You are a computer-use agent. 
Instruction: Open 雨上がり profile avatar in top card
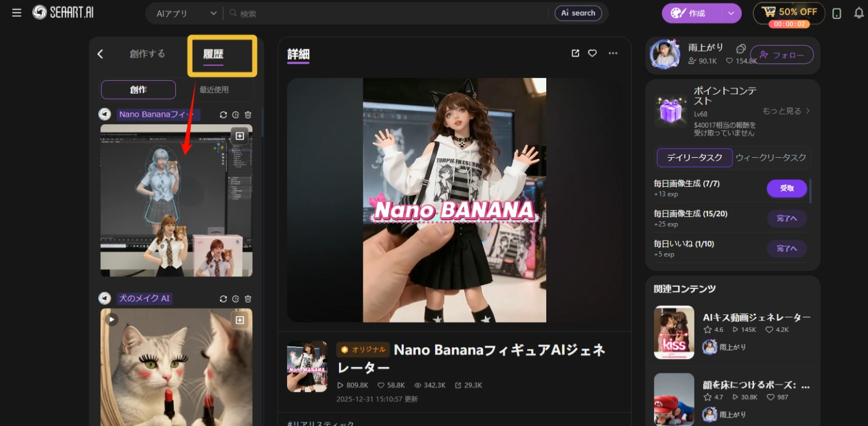665,54
